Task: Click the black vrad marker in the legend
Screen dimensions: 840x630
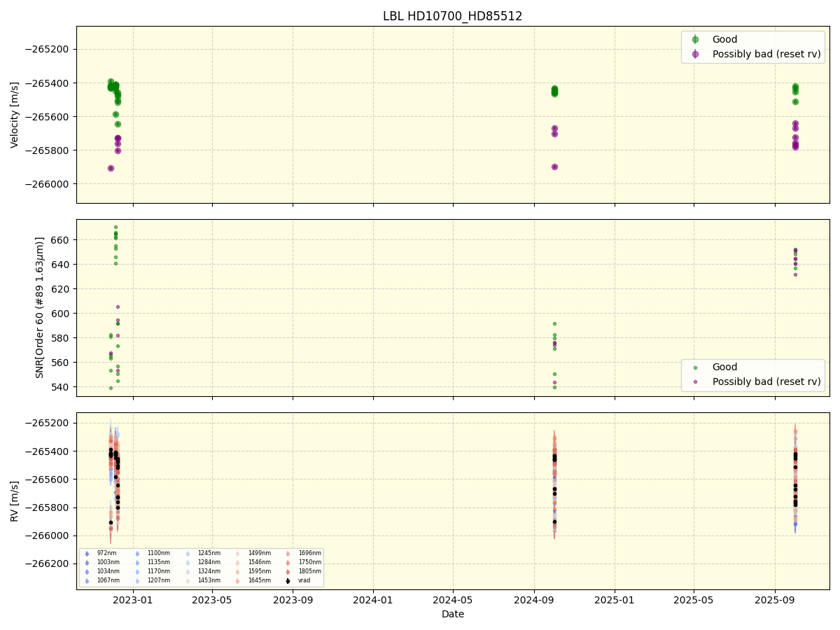Action: pyautogui.click(x=288, y=580)
